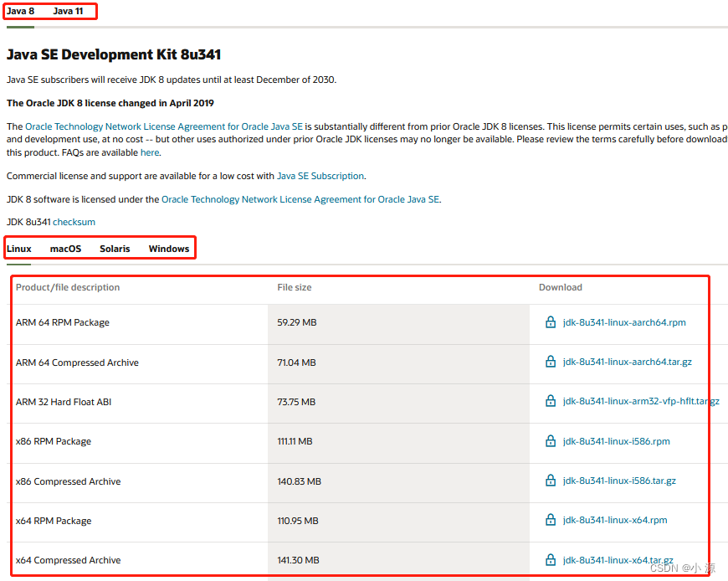Click lock icon beside jdk-8u341-linux-i586.rpm
728x581 pixels.
(551, 441)
